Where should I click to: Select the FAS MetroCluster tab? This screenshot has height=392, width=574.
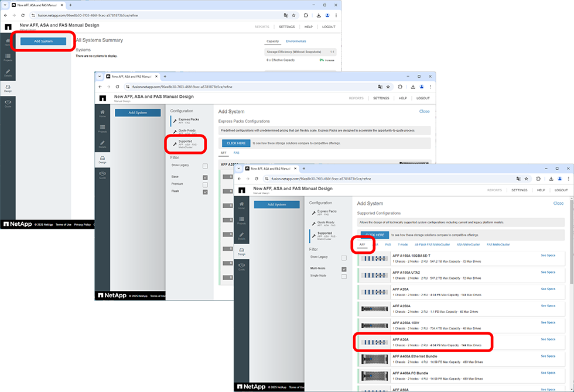point(498,245)
